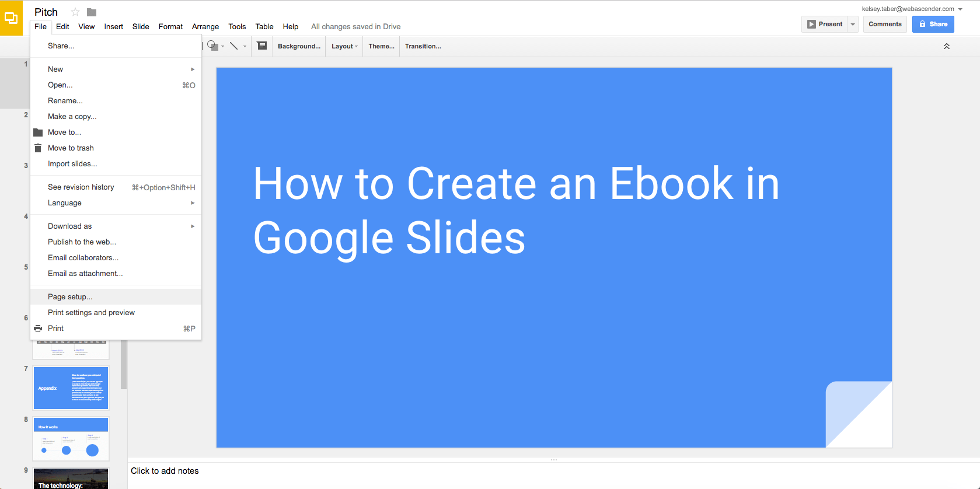This screenshot has height=489, width=980.
Task: Select the Appendix slide thumbnail
Action: [71, 388]
